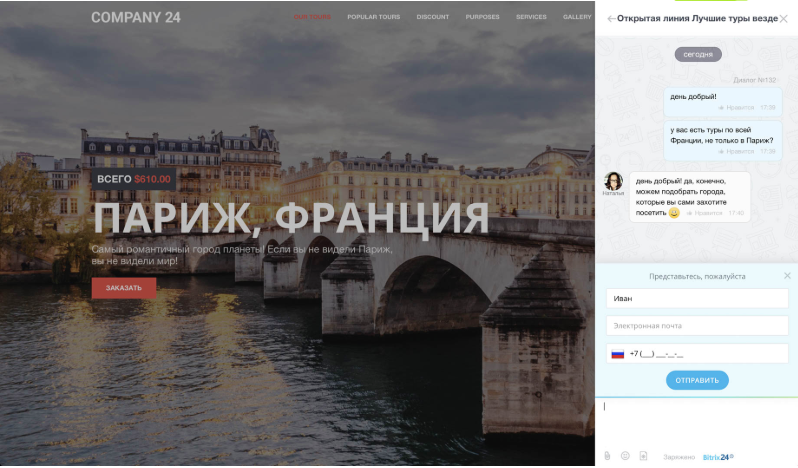Go to the DISCOUNT menu item
Screen dimensions: 798x468
coord(433,17)
